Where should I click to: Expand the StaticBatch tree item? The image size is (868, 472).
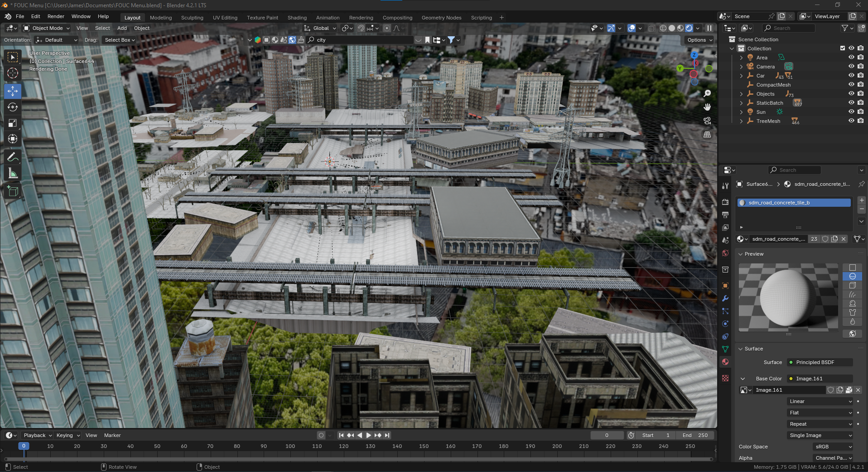(x=741, y=103)
